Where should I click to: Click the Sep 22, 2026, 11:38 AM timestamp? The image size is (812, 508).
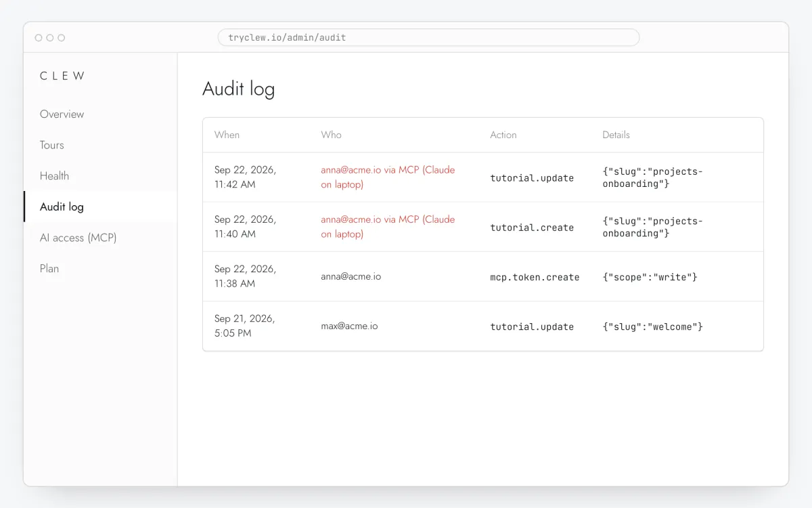[245, 276]
